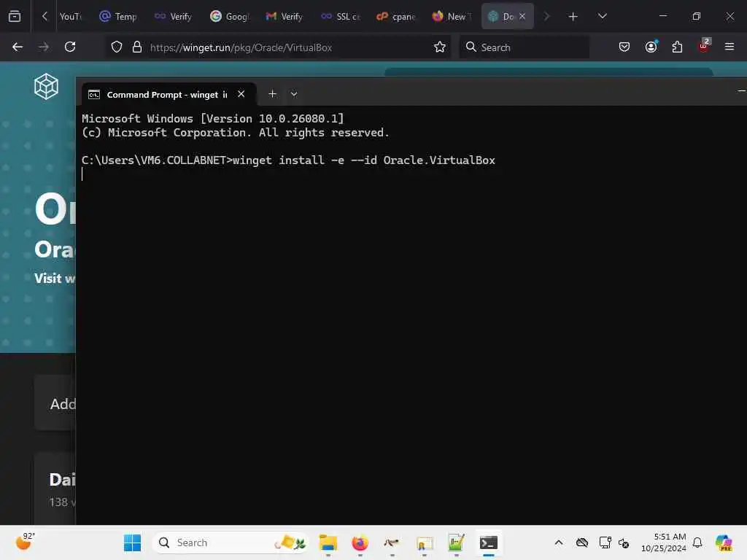Switch to the YouTube tab
Screen dimensions: 747x560
(x=70, y=16)
